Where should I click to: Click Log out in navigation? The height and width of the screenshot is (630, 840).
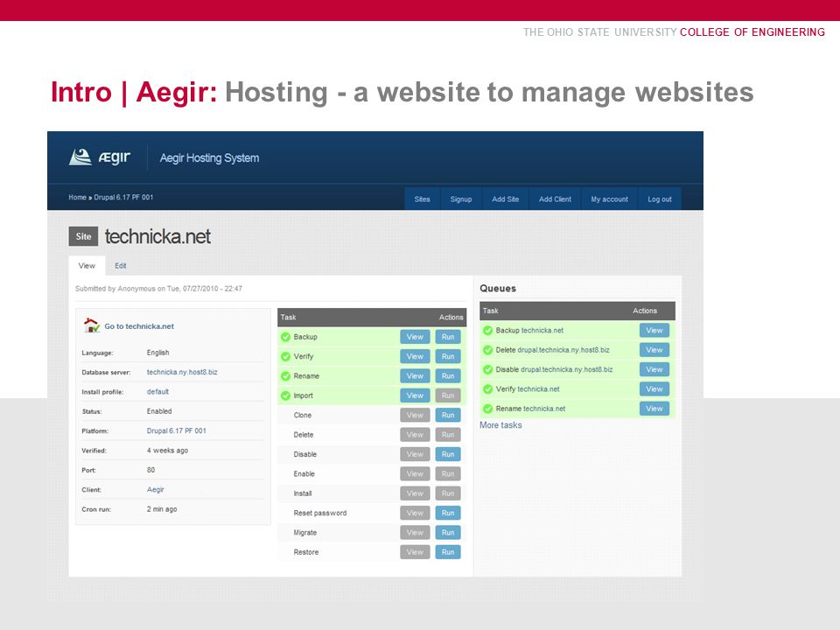pyautogui.click(x=660, y=199)
